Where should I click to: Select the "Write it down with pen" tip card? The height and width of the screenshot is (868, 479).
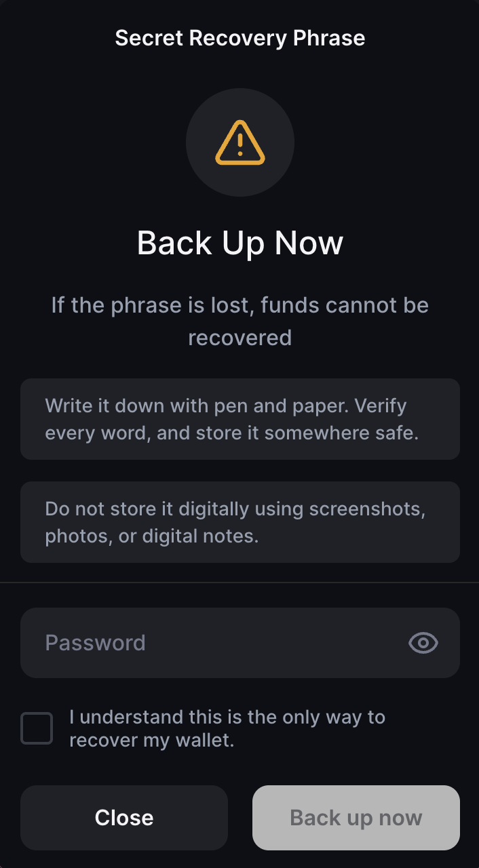pyautogui.click(x=240, y=419)
